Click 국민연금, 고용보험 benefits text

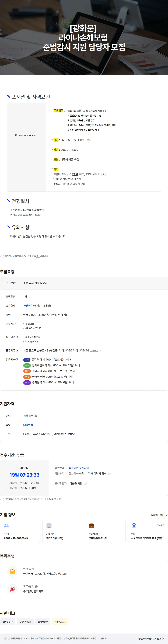[45, 573]
